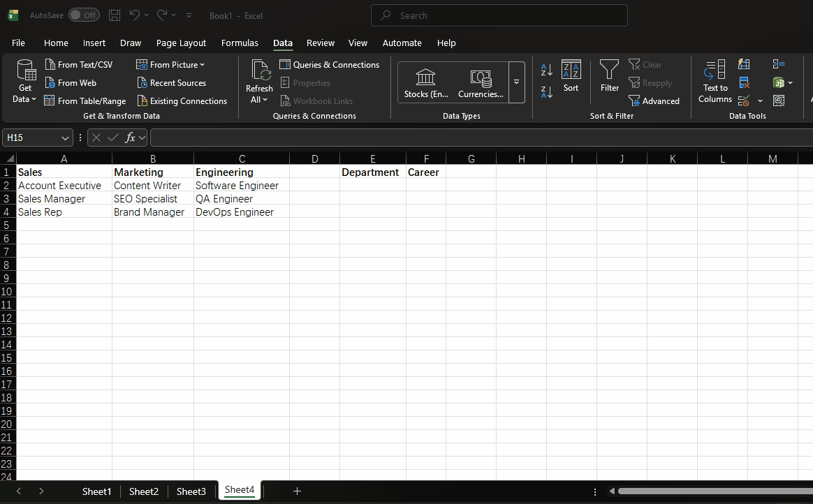Click the Name Box field
Image resolution: width=813 pixels, height=504 pixels.
click(32, 138)
